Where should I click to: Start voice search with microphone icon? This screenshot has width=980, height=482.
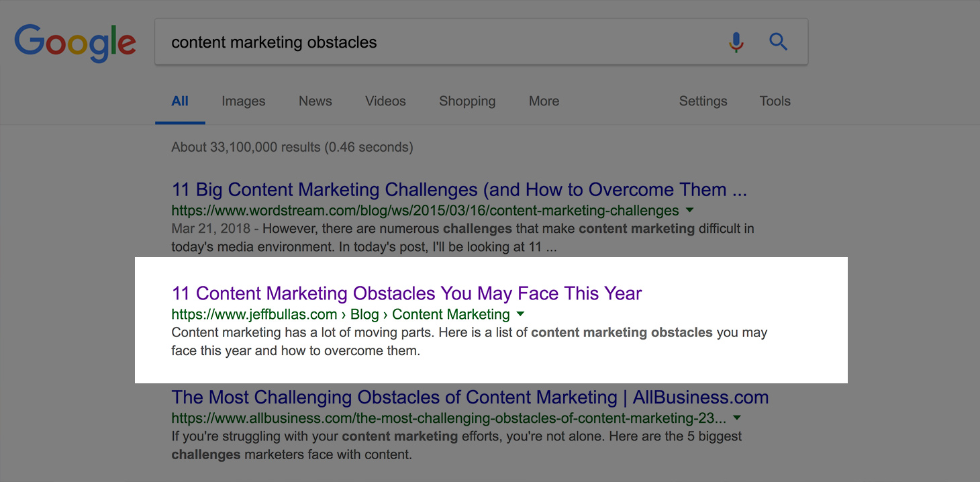pos(736,42)
